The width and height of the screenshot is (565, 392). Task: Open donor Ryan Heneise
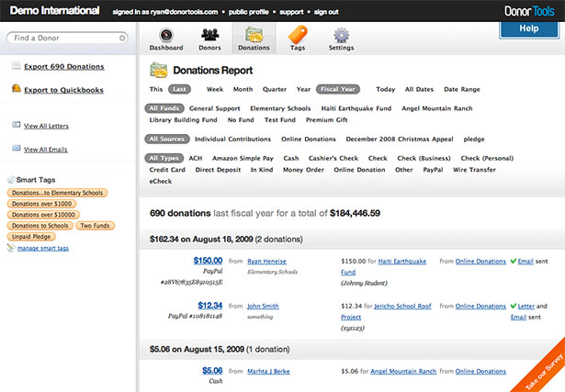(266, 262)
